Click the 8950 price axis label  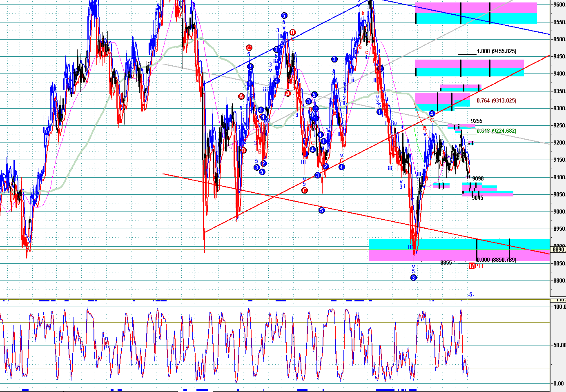coord(559,229)
